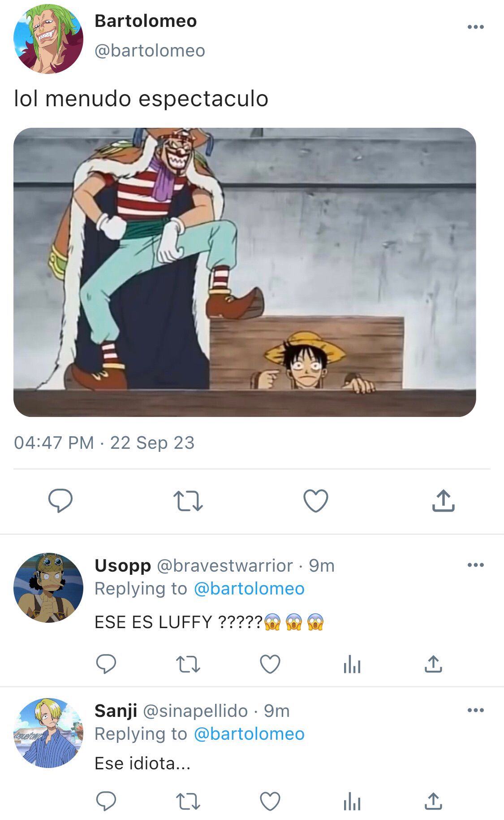The width and height of the screenshot is (504, 820).
Task: Open more options for Bartolomeo's tweet
Action: click(475, 27)
